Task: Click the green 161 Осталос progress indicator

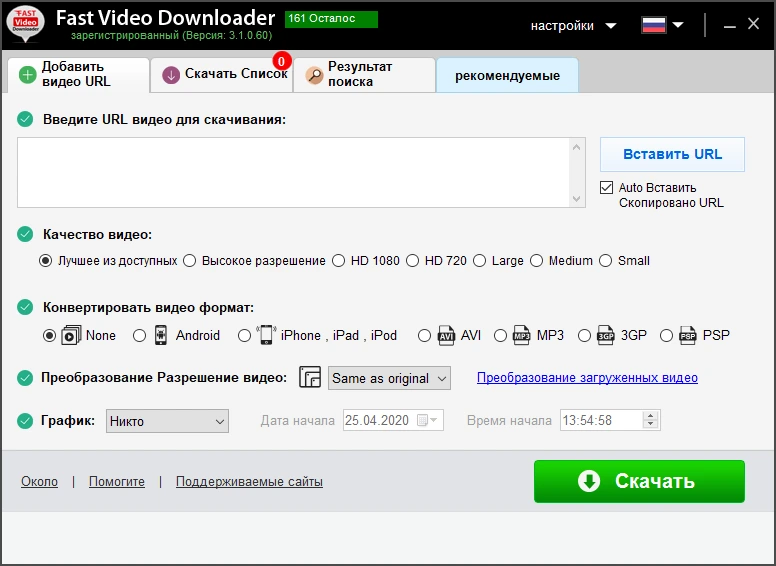Action: pyautogui.click(x=331, y=19)
